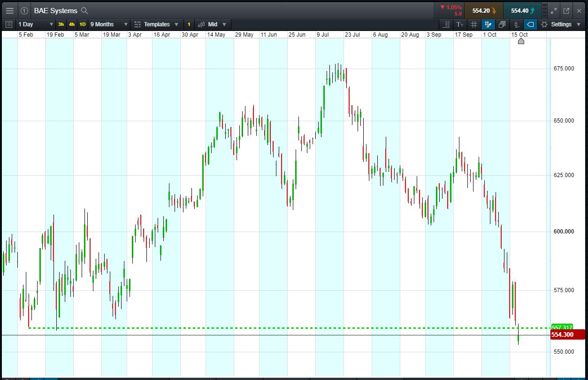Expand the chart to full screen
588x380 pixels.
pyautogui.click(x=554, y=10)
